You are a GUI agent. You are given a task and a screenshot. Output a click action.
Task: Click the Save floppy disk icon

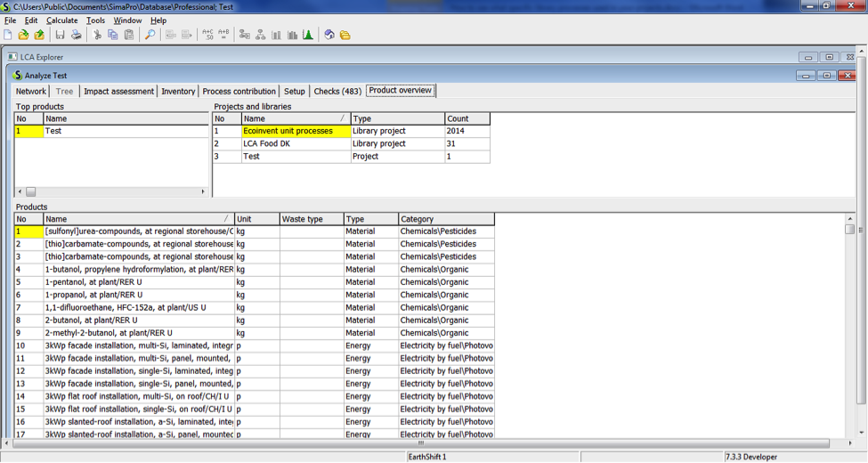(x=60, y=35)
